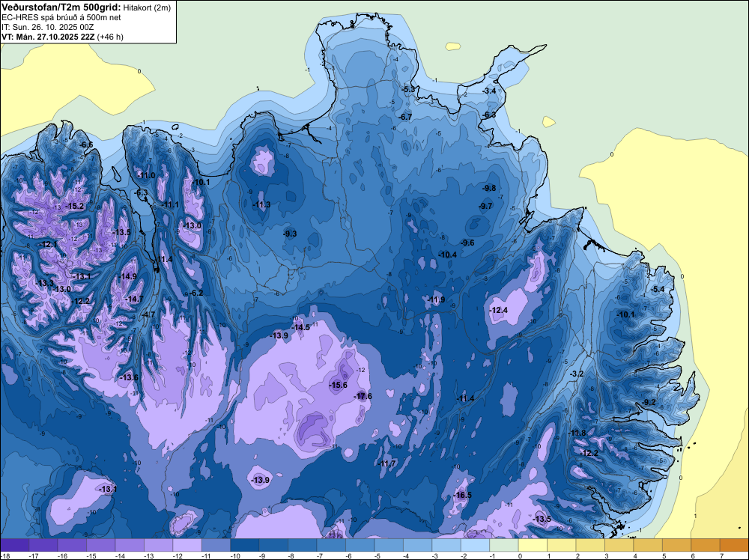Click the -15.2 value in the Westfjords
Viewport: 749px width, 560px height.
point(74,206)
